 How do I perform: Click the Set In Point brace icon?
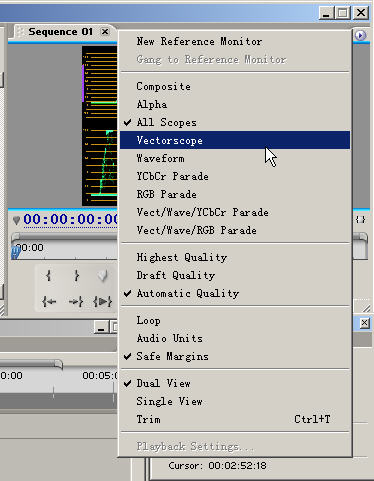(49, 275)
